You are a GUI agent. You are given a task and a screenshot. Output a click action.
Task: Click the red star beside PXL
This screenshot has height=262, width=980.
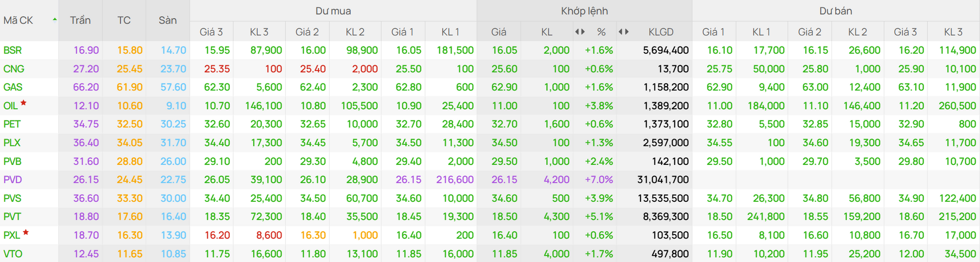click(x=26, y=233)
